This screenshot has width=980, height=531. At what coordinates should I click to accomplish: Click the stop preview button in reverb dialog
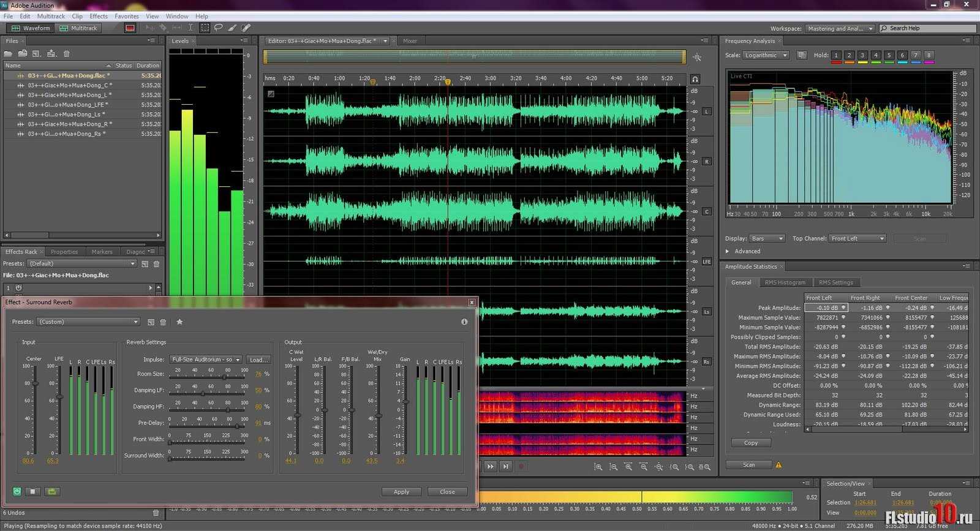pos(33,491)
